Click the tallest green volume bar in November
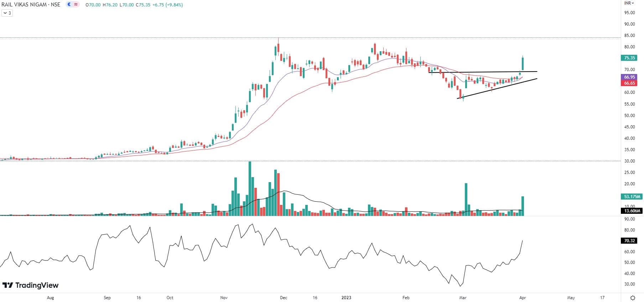 (250, 189)
